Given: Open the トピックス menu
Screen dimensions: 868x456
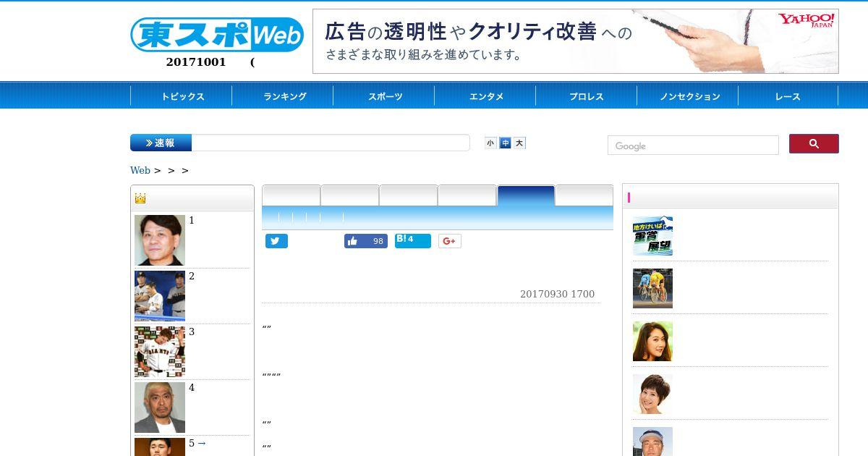Looking at the screenshot, I should (x=182, y=96).
